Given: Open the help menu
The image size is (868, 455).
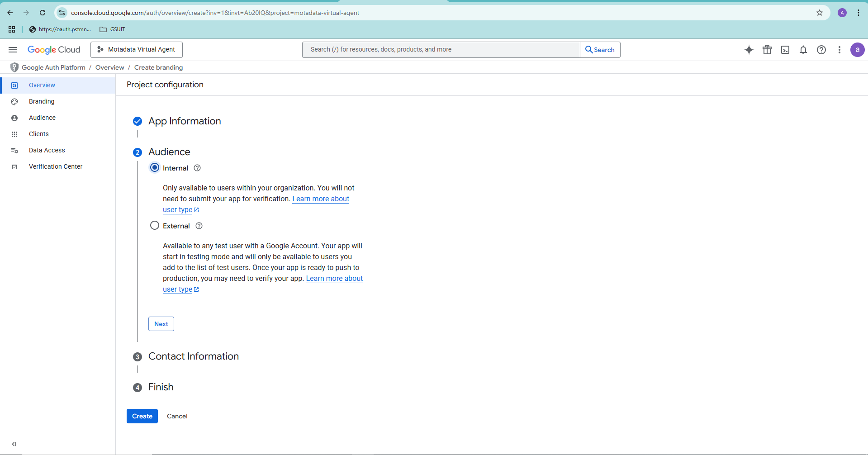Looking at the screenshot, I should pyautogui.click(x=821, y=50).
